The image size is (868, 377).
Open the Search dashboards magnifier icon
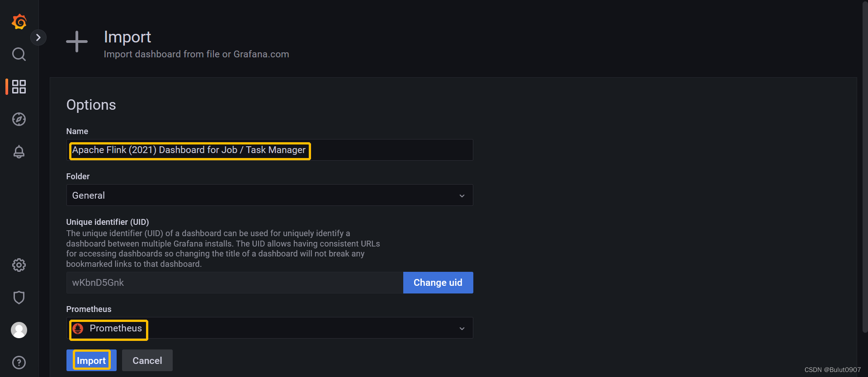tap(19, 54)
